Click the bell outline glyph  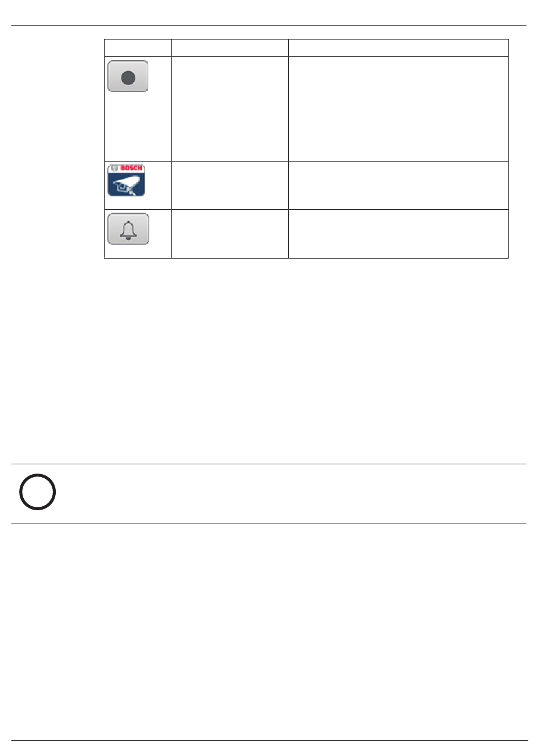point(128,229)
